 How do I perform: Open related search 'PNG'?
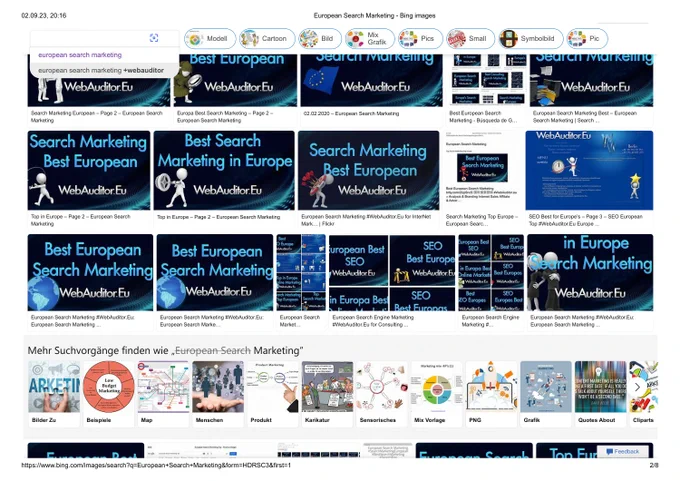coord(491,394)
